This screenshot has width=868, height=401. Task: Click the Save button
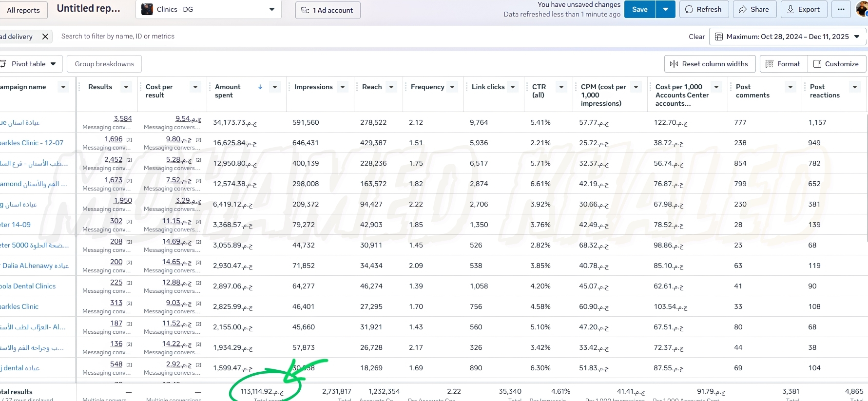639,9
